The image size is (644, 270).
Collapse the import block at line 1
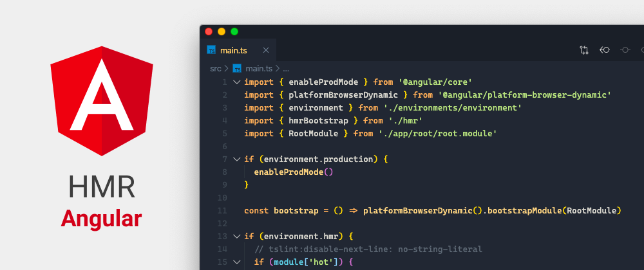236,82
